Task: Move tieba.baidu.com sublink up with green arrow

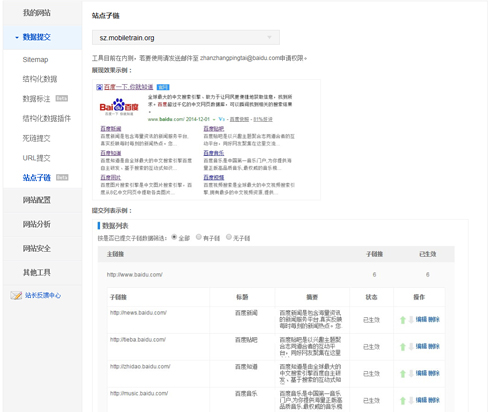Action: pos(403,347)
